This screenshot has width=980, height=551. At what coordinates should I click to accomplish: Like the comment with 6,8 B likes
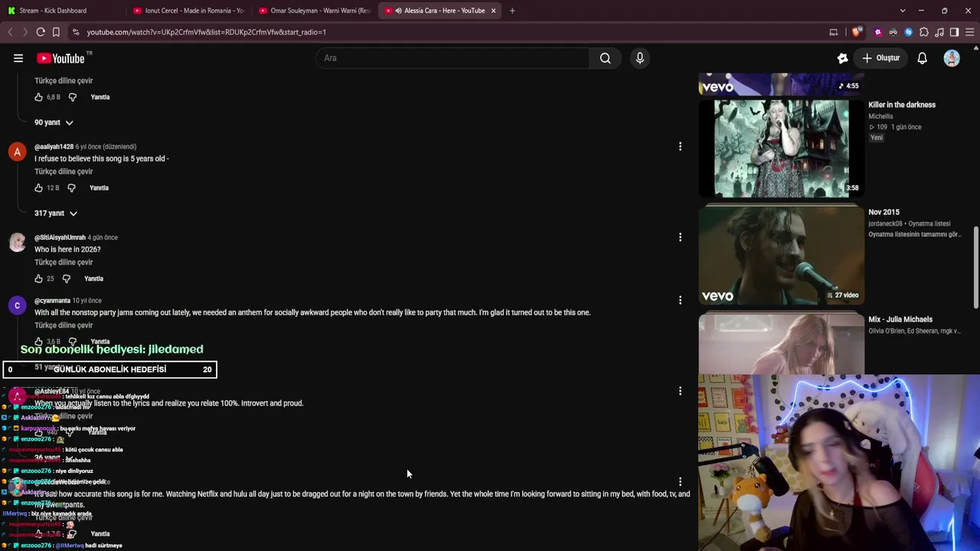pyautogui.click(x=38, y=97)
